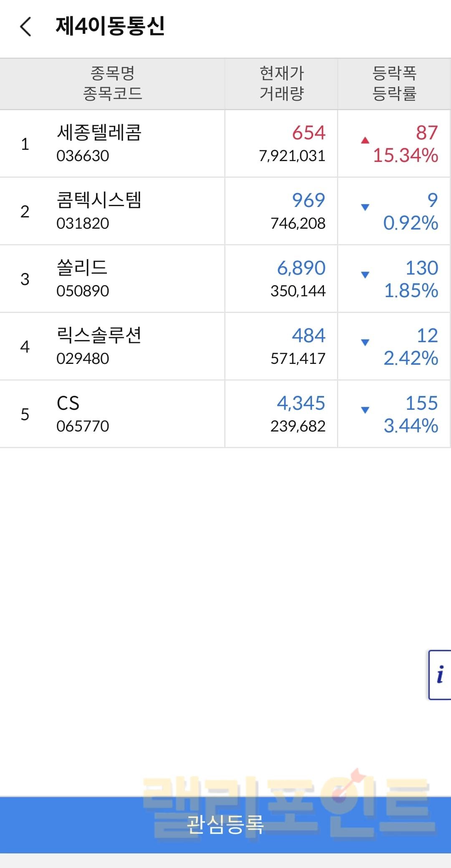Sort by the 종목명 종목코드 column header
The height and width of the screenshot is (868, 451).
112,83
